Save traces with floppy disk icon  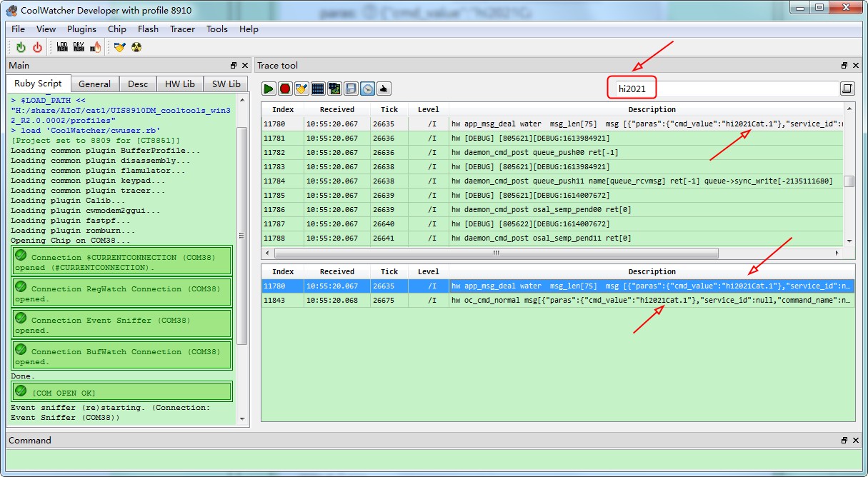[x=351, y=89]
